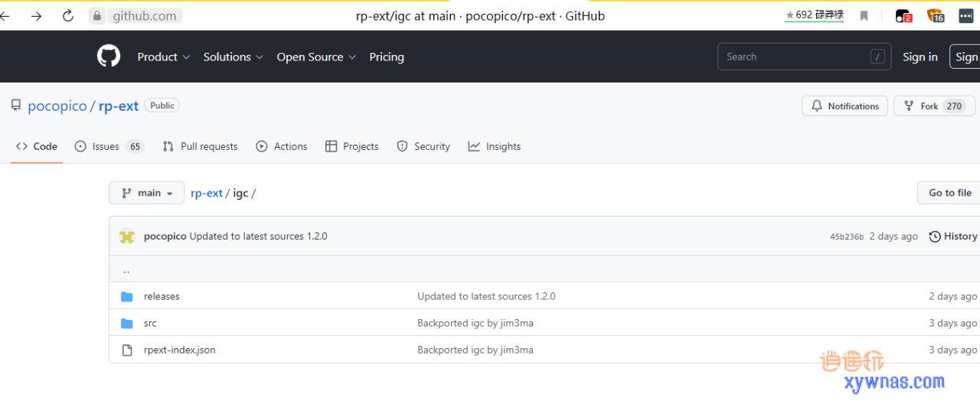This screenshot has height=401, width=980.
Task: Focus the GitHub search field
Action: click(x=796, y=57)
